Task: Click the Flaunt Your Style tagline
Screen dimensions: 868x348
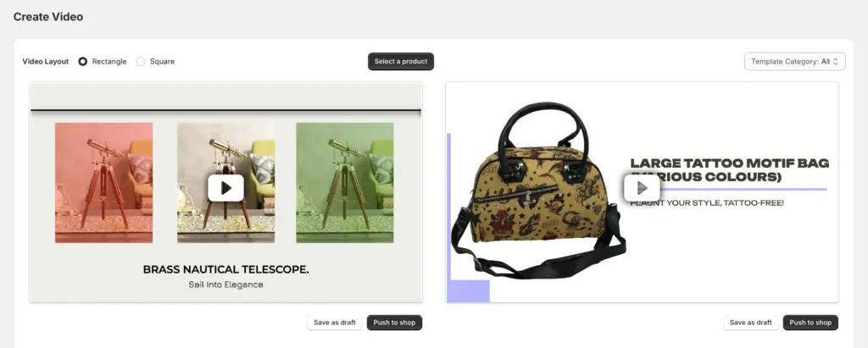Action: (707, 203)
